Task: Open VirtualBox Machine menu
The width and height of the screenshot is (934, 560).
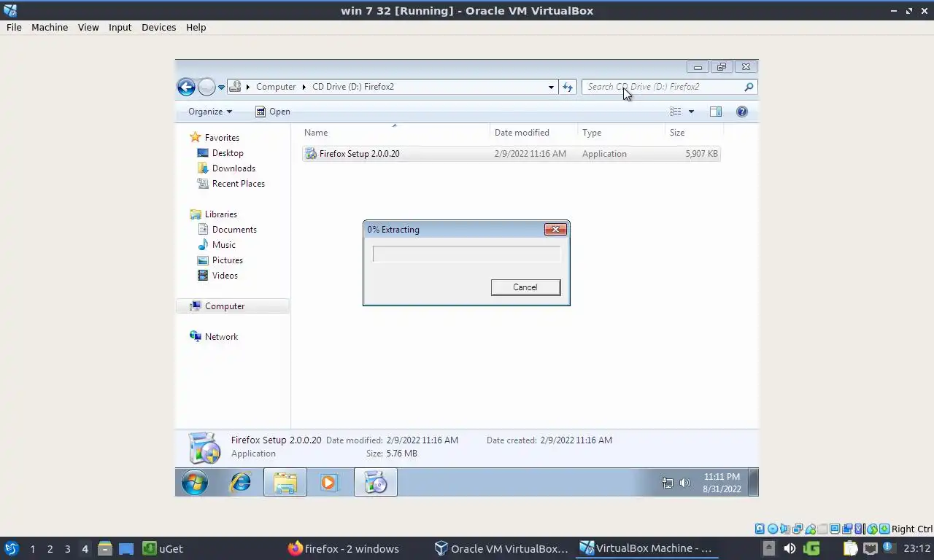Action: point(50,27)
